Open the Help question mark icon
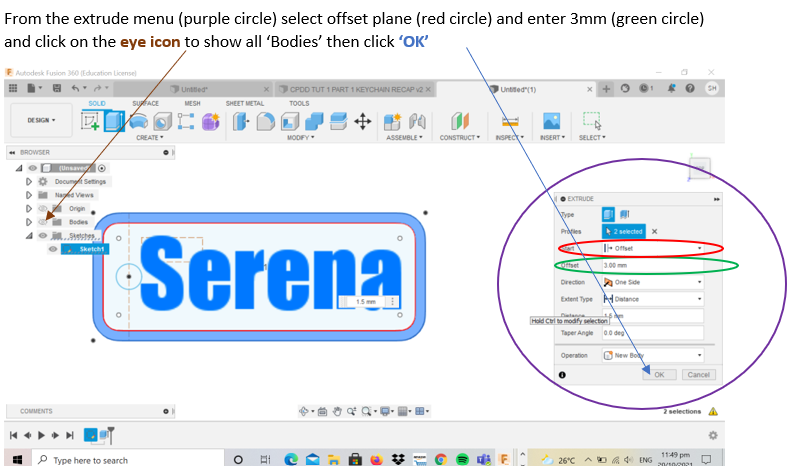 point(690,88)
